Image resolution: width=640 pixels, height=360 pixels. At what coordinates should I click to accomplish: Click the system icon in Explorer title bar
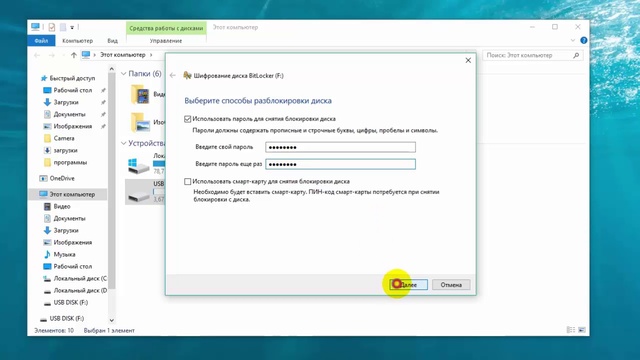[x=36, y=27]
